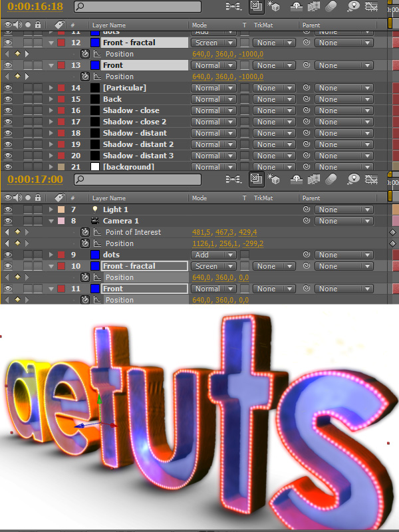Open Screen blend mode dropdown on layer 12

213,43
